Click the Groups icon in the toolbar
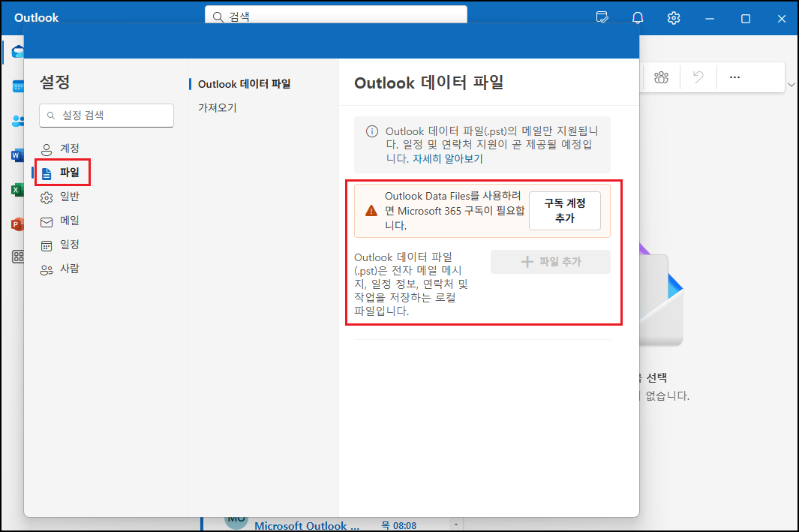This screenshot has width=799, height=532. click(662, 77)
